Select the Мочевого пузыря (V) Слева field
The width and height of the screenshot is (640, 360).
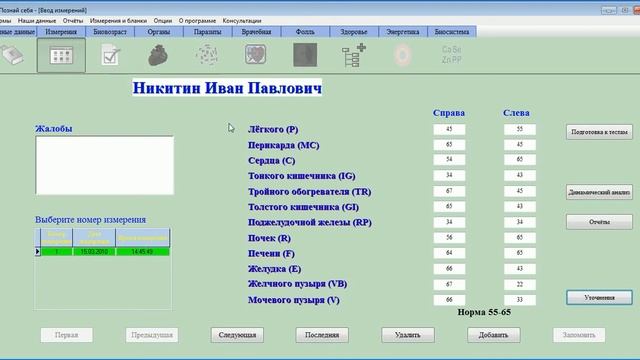520,300
